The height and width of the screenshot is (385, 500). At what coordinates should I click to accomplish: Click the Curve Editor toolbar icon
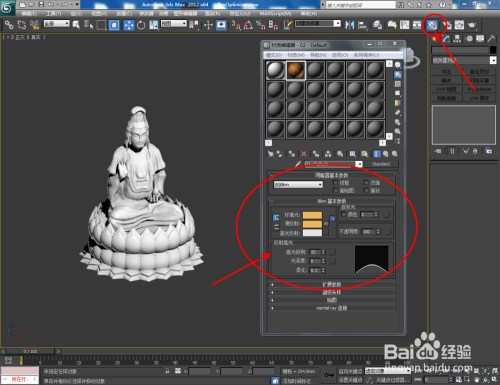pyautogui.click(x=405, y=25)
